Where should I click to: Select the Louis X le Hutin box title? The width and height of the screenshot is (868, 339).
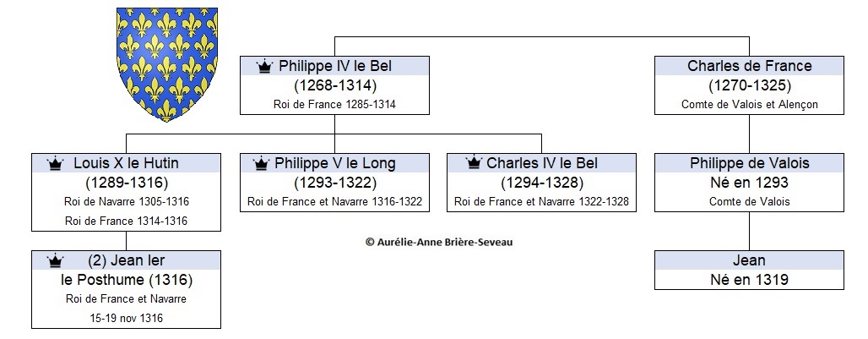tap(126, 163)
